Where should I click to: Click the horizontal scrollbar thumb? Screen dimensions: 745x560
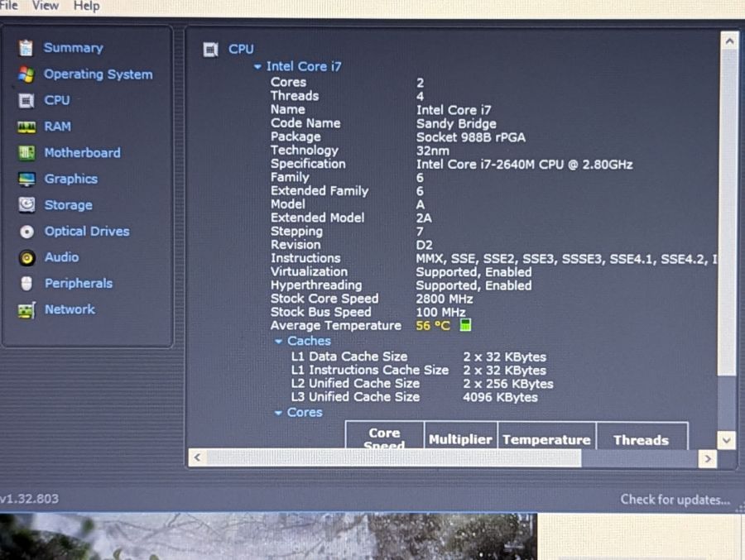point(394,458)
